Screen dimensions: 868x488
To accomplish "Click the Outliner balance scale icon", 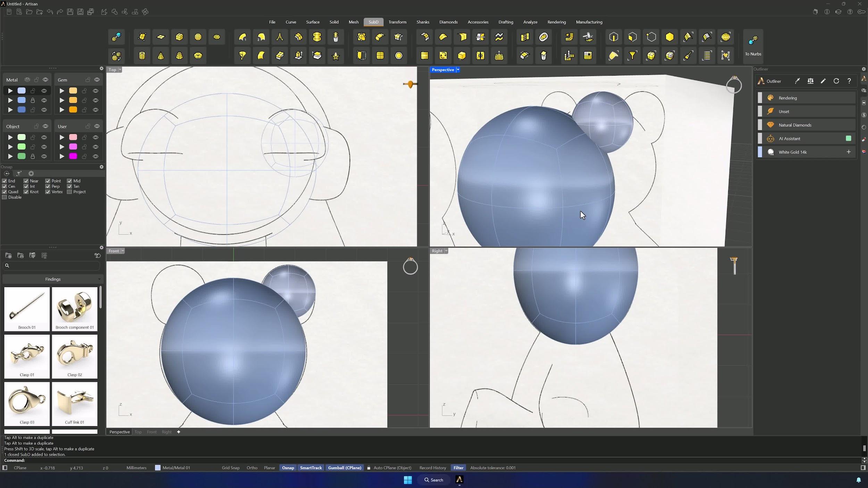I will click(810, 81).
